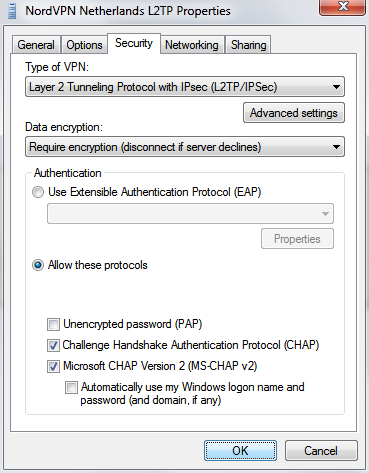Click the EAP Properties button
The height and width of the screenshot is (473, 369).
(x=297, y=239)
